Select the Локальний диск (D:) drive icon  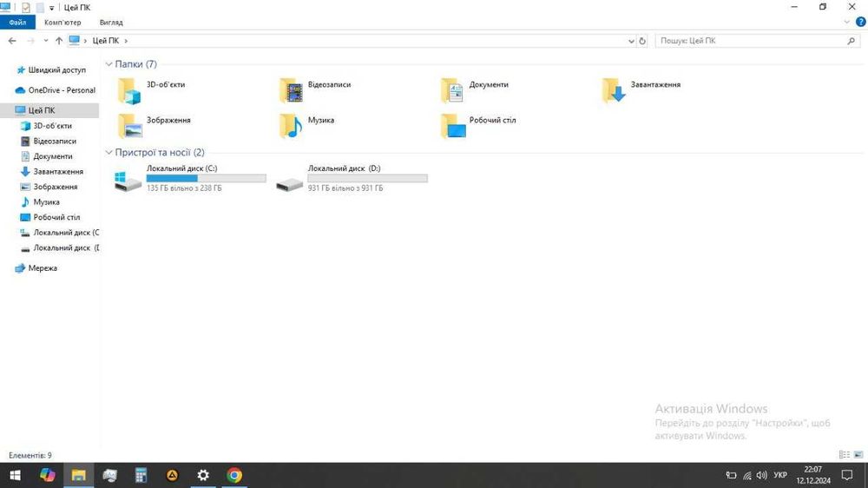click(290, 183)
